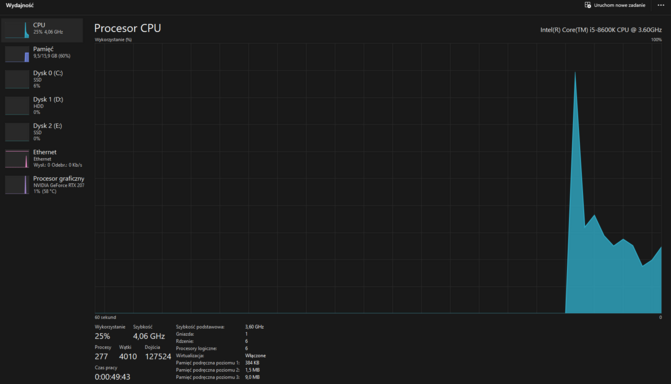
Task: Click the 4,06 GHz Szybkość value
Action: (148, 336)
